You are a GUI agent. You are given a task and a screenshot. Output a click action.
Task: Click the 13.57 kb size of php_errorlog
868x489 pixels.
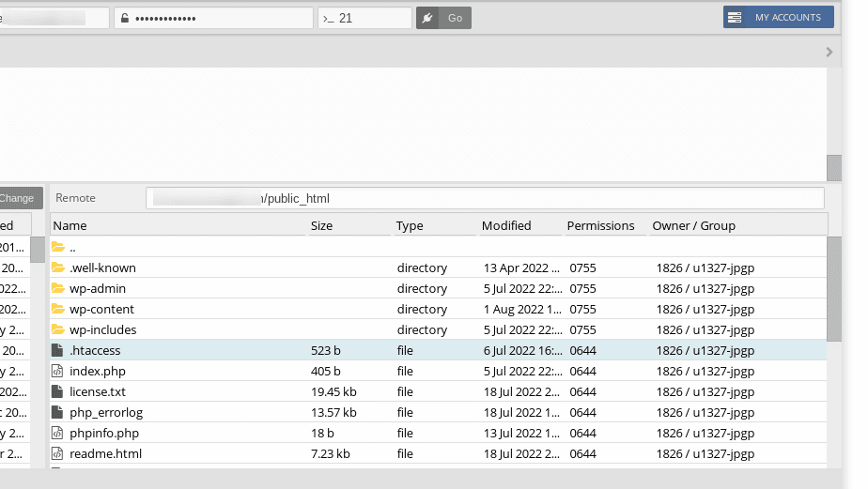coord(333,412)
